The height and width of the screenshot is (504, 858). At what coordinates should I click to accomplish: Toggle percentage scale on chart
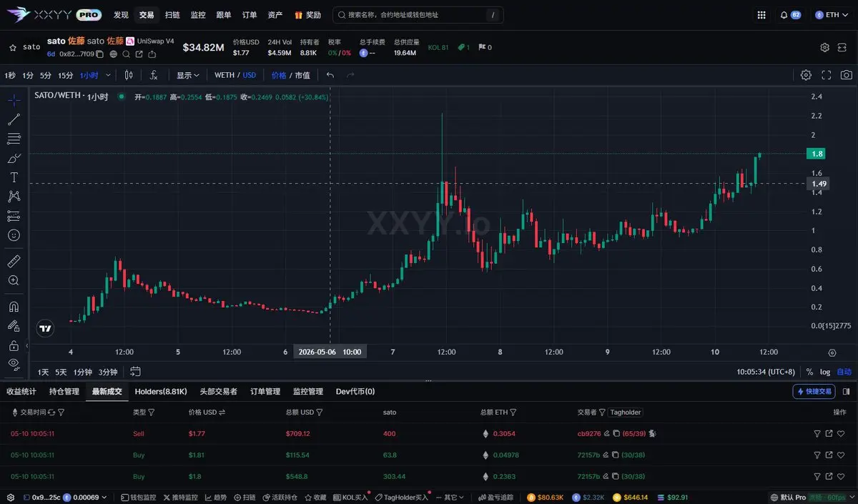tap(809, 372)
